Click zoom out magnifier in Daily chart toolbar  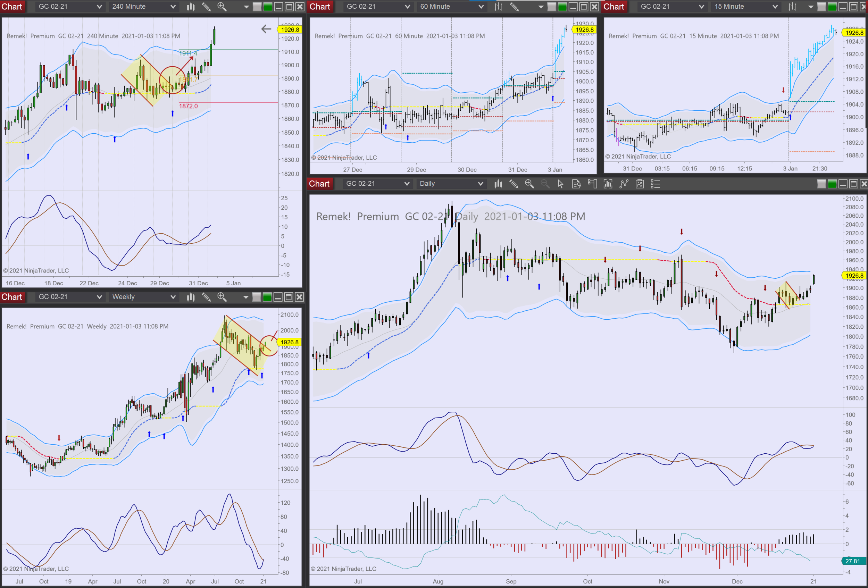[545, 184]
